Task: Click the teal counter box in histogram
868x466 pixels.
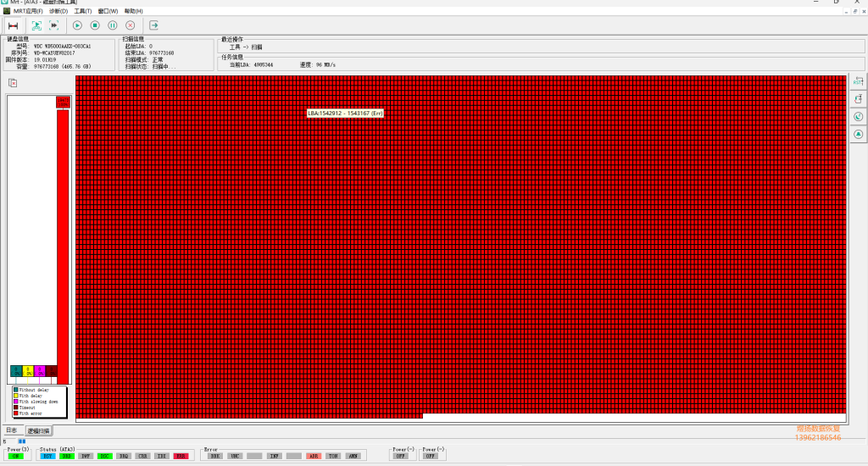Action: (x=16, y=371)
